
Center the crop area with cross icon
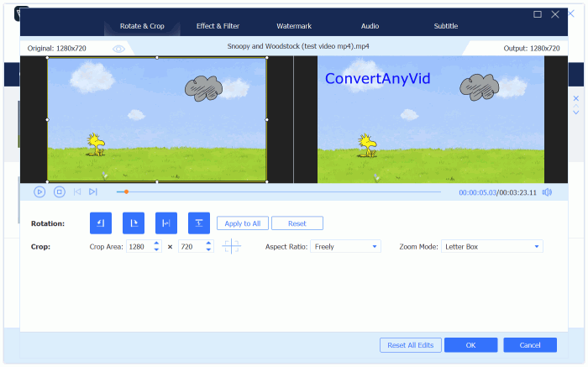231,246
